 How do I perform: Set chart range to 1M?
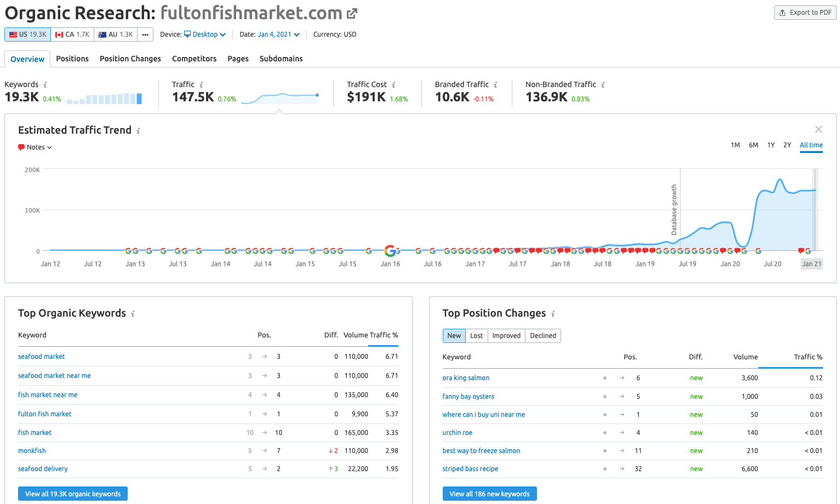pos(735,145)
